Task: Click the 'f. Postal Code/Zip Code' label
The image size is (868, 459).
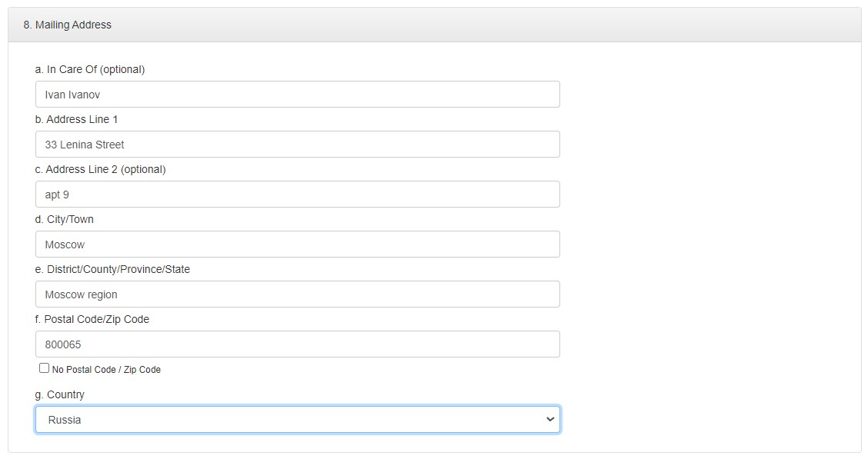Action: click(x=92, y=319)
